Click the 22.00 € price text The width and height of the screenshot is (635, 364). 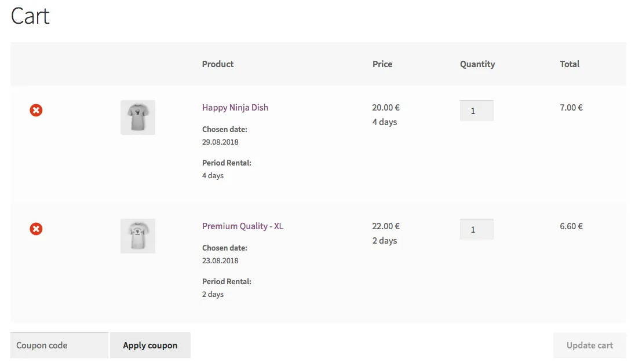(x=386, y=226)
